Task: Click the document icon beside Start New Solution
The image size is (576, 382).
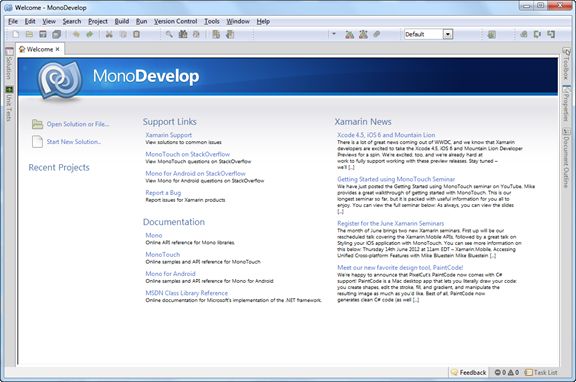Action: pyautogui.click(x=37, y=141)
